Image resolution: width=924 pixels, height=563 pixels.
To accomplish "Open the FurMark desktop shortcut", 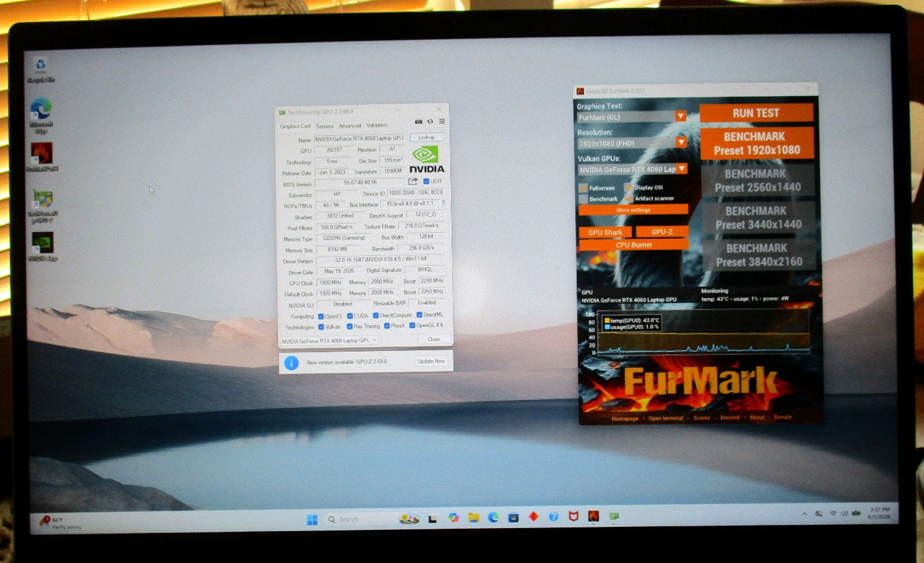I will coord(42,157).
